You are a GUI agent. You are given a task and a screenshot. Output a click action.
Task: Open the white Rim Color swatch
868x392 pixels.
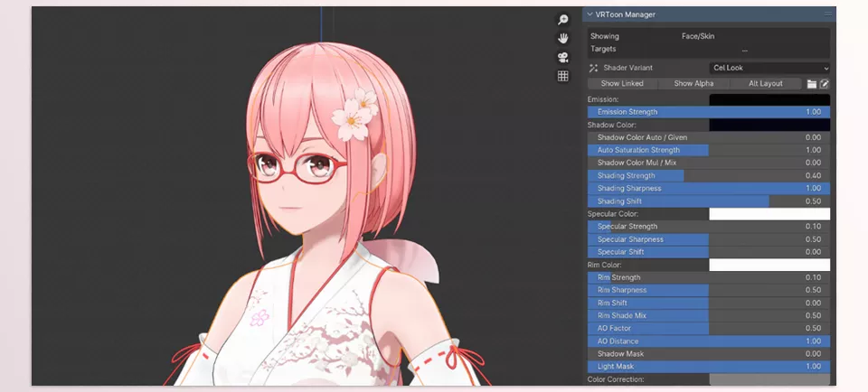coord(769,265)
